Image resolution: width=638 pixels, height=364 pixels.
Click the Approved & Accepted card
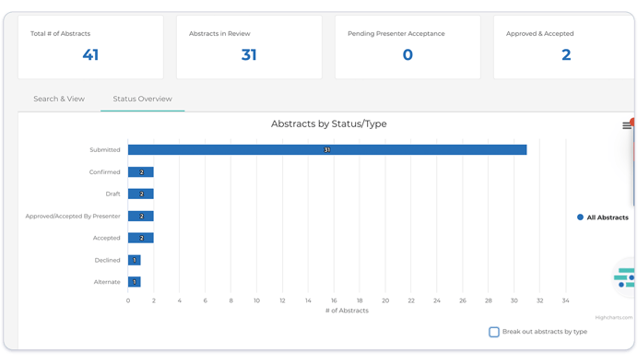(x=564, y=47)
